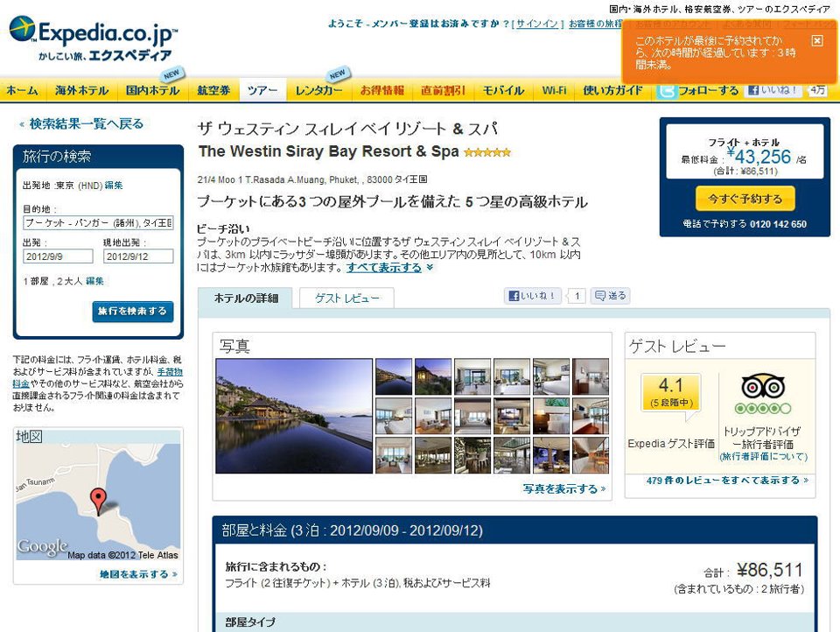Click the last thumbnail in top photo row
The width and height of the screenshot is (840, 632).
pos(591,377)
